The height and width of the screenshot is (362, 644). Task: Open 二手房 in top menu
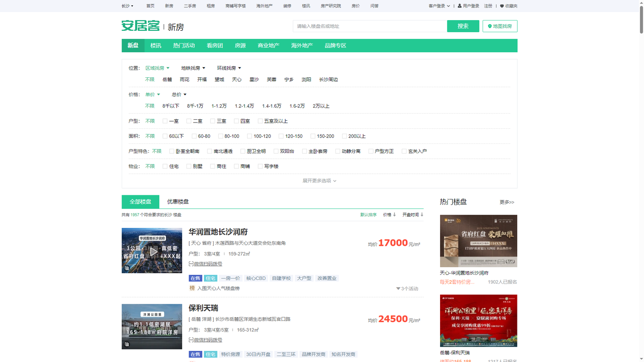tap(190, 6)
